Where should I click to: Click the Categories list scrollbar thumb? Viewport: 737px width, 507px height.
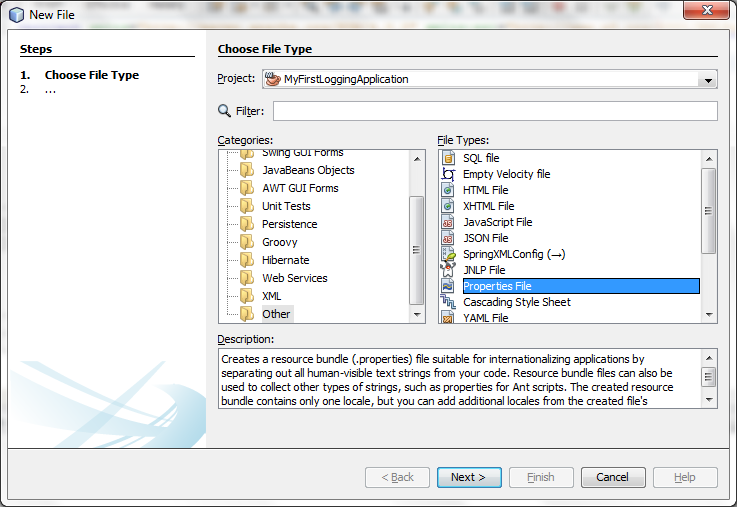[416, 250]
